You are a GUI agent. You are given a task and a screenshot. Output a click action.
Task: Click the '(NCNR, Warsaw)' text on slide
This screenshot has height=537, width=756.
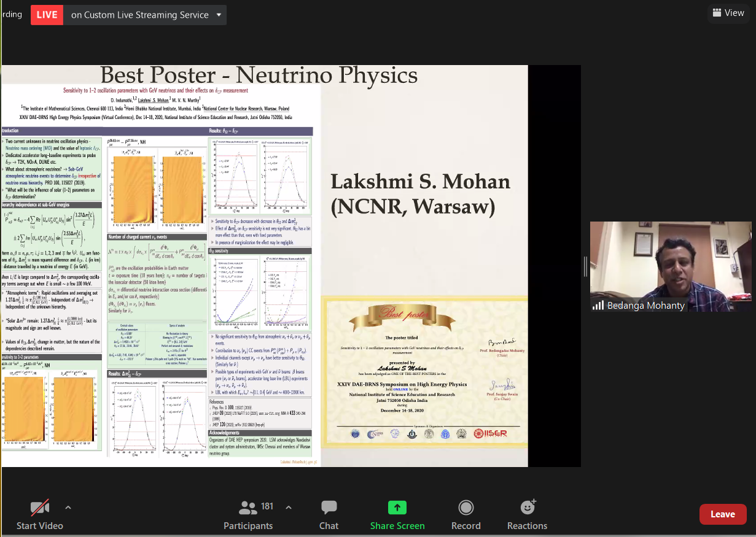click(x=413, y=207)
